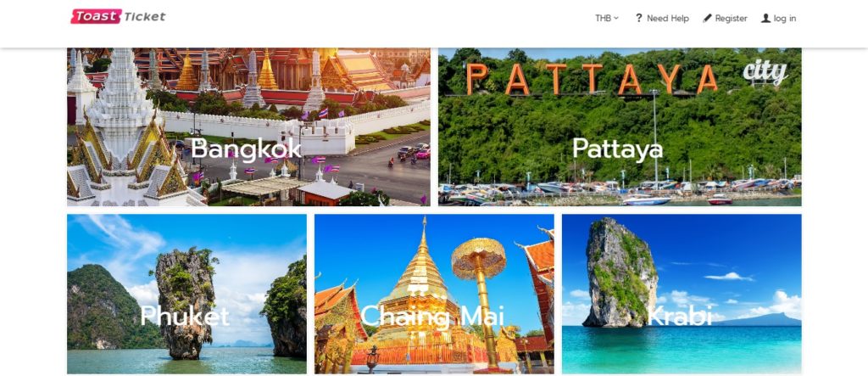Click the white Bangkok label text
The width and height of the screenshot is (868, 376).
(247, 149)
